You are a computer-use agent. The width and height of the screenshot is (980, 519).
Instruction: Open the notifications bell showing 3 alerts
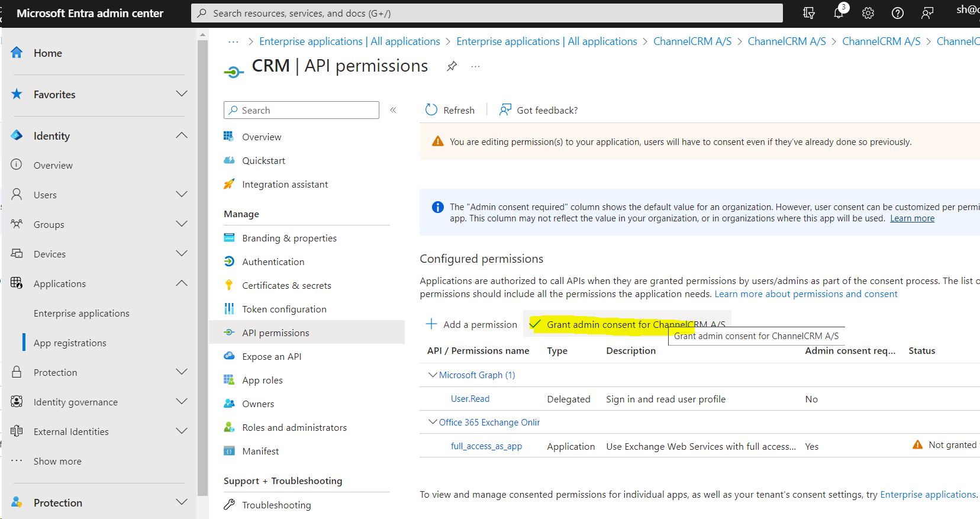pos(839,12)
